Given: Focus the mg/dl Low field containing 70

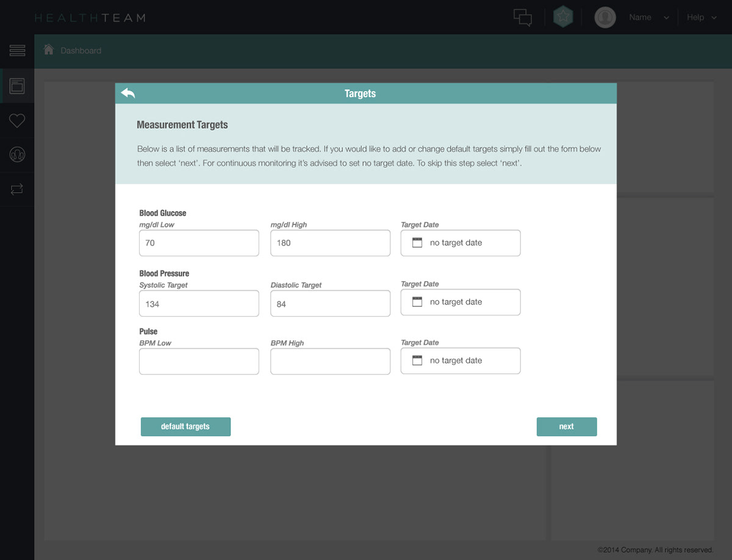Looking at the screenshot, I should [x=199, y=243].
